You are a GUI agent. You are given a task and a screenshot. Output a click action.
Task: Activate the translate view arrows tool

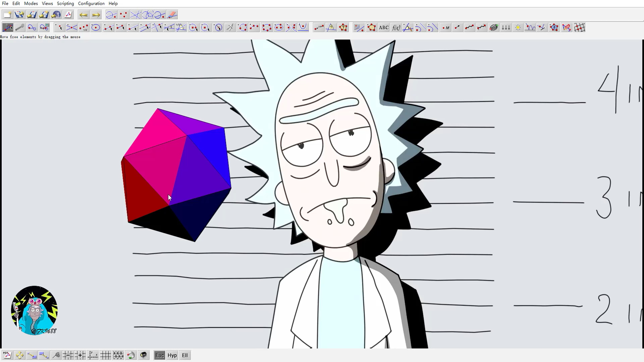click(19, 355)
